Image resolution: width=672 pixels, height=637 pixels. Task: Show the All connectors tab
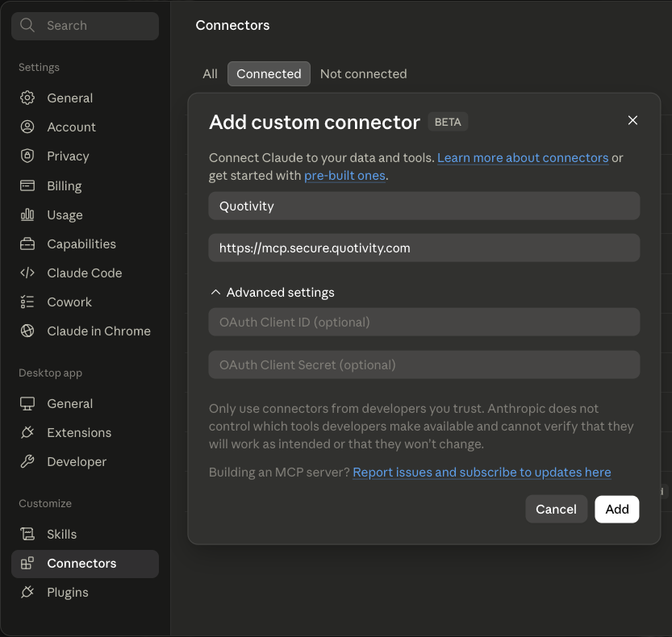pos(210,73)
